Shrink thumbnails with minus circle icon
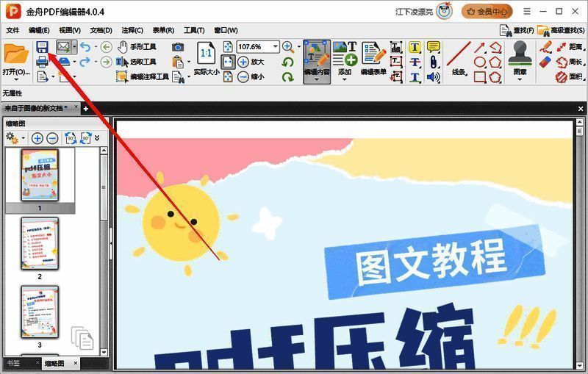This screenshot has height=374, width=588. pos(52,138)
